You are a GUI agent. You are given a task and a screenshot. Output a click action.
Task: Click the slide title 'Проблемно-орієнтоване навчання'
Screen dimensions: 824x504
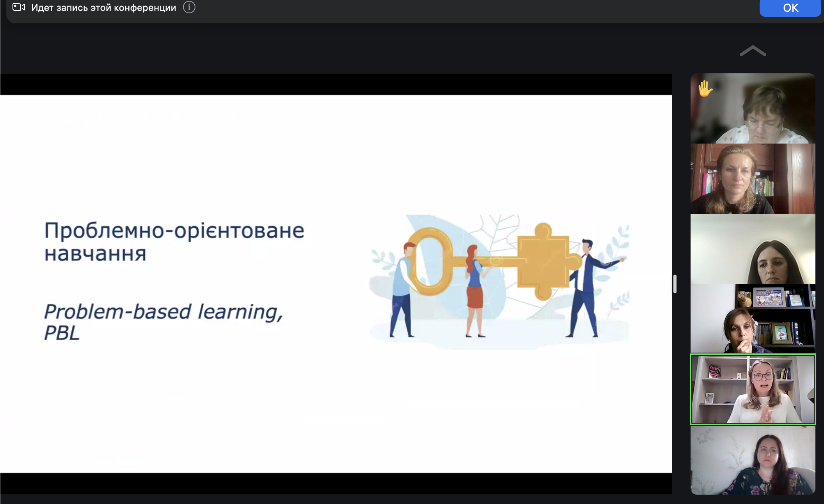click(174, 242)
